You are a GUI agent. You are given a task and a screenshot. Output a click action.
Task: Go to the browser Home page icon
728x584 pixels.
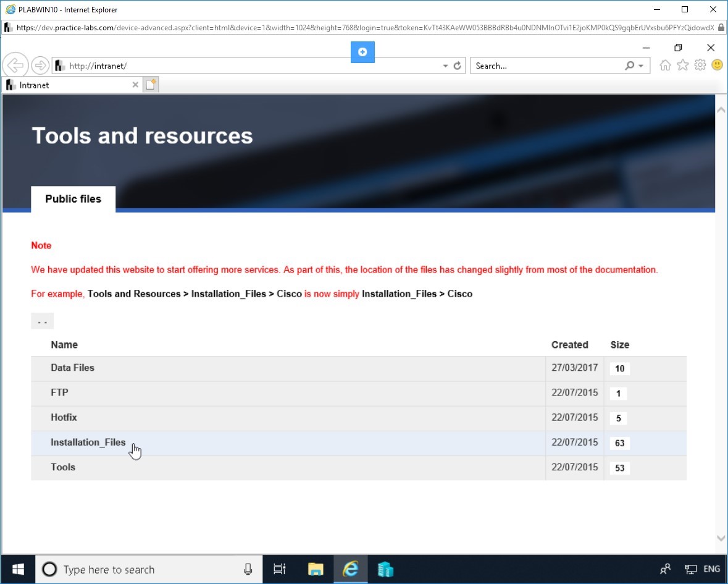[x=665, y=66]
